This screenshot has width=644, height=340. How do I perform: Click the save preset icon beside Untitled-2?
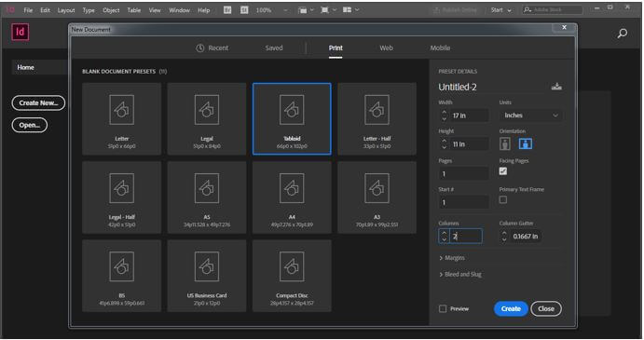[x=556, y=87]
